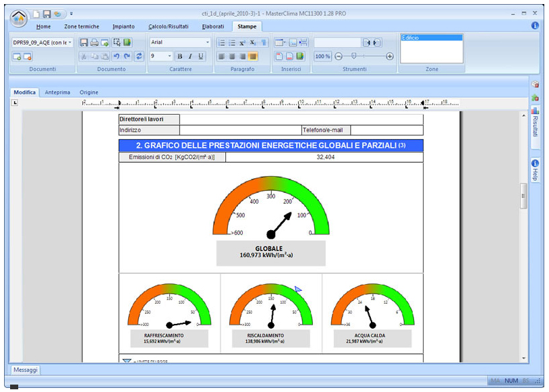Align the paragraph left
The width and height of the screenshot is (549, 392).
point(222,56)
